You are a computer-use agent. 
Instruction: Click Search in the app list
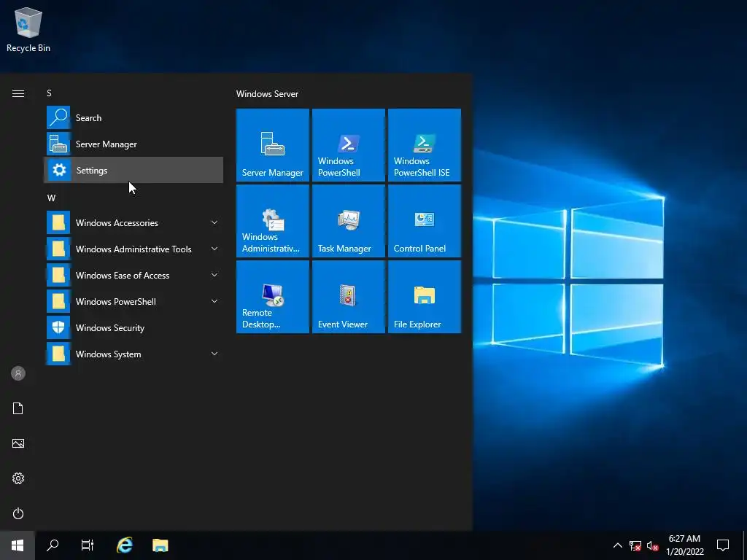(x=133, y=117)
